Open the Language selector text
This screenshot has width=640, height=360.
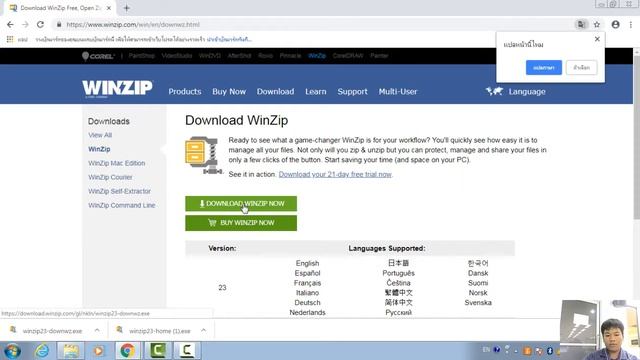pos(527,92)
